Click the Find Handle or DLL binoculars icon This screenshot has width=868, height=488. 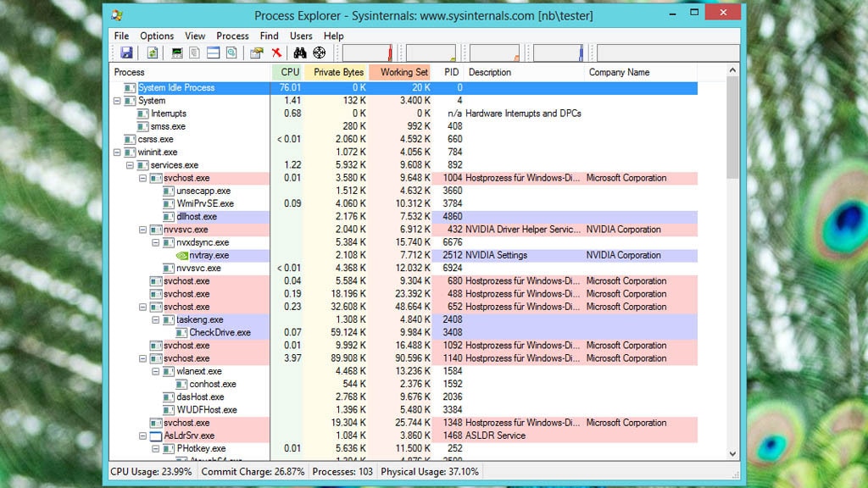299,53
